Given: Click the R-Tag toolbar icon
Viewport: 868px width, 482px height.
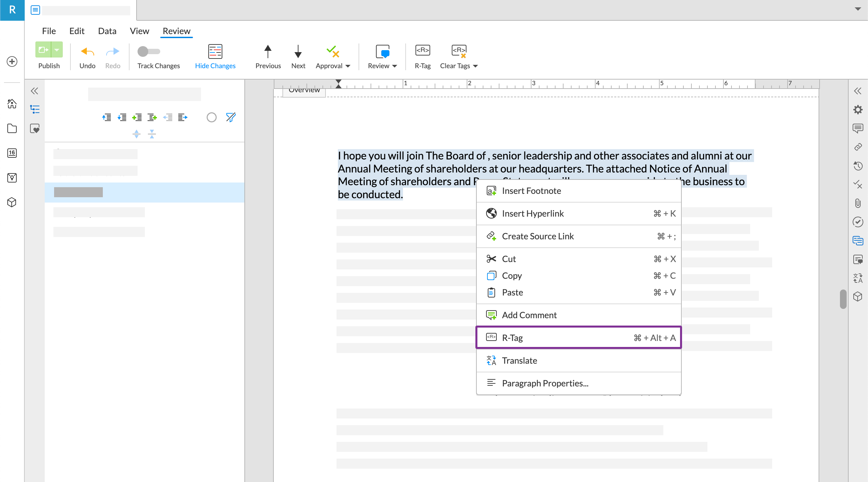Looking at the screenshot, I should pos(422,50).
